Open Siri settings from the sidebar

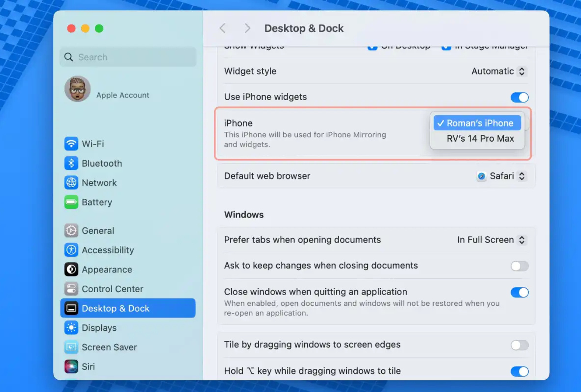88,367
